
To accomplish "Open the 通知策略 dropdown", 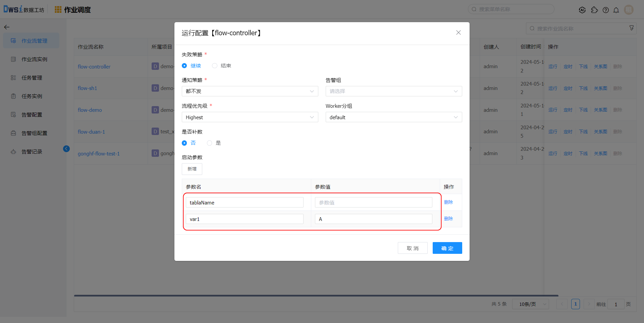I will point(250,91).
